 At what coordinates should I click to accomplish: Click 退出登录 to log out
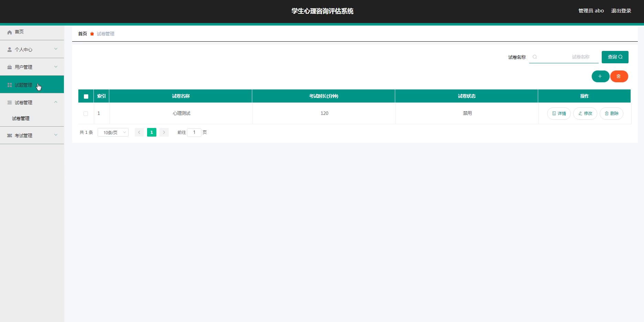[621, 11]
